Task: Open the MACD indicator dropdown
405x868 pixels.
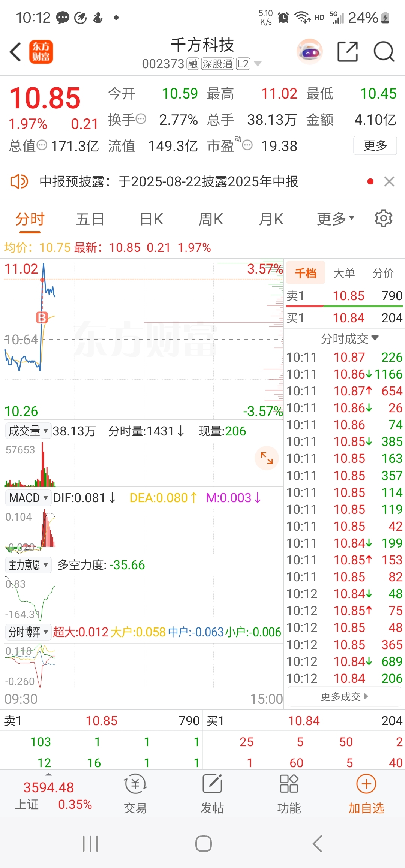Action: 28,498
